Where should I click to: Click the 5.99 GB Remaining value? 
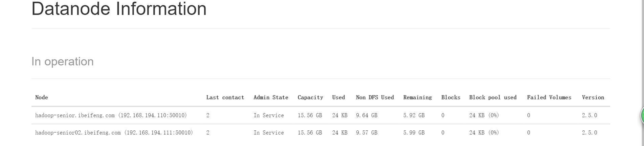[414, 133]
